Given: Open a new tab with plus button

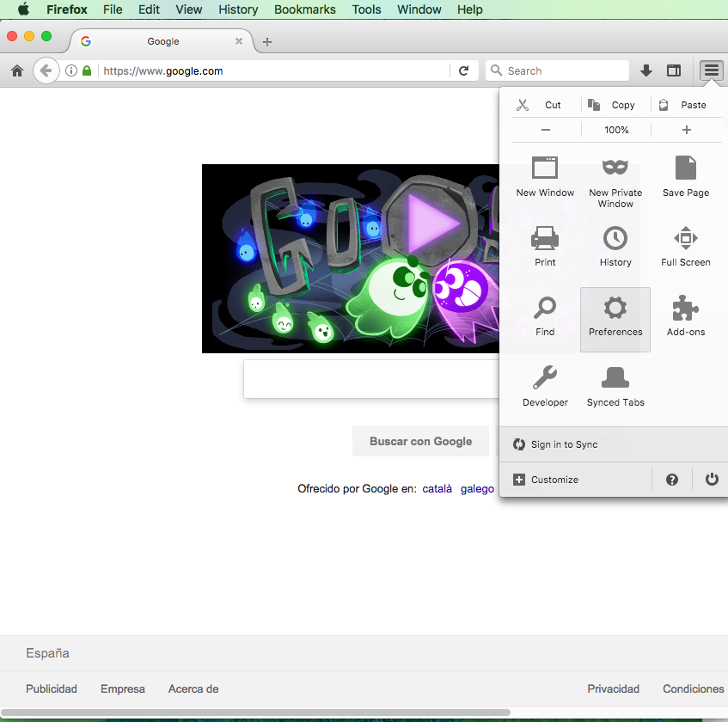Looking at the screenshot, I should [267, 42].
